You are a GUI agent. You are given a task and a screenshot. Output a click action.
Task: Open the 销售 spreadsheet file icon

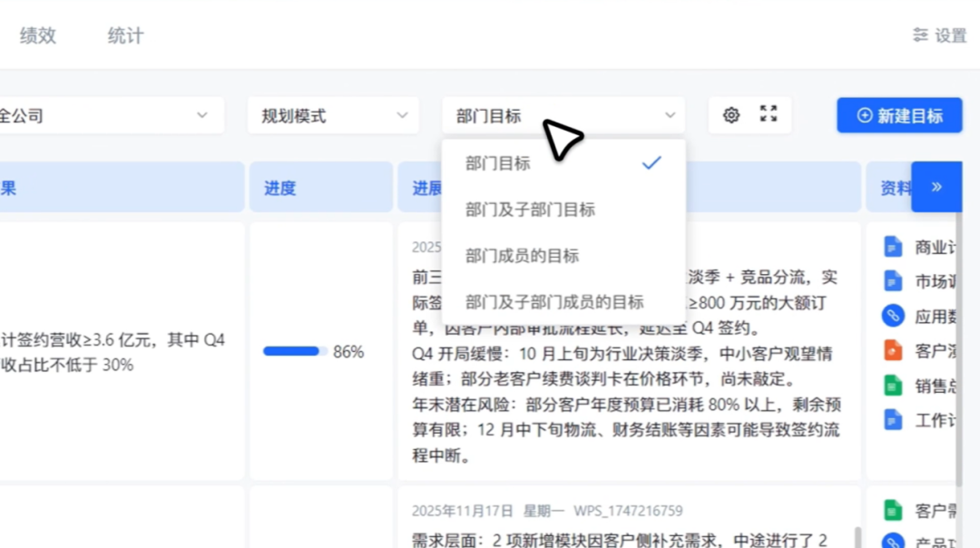(893, 386)
